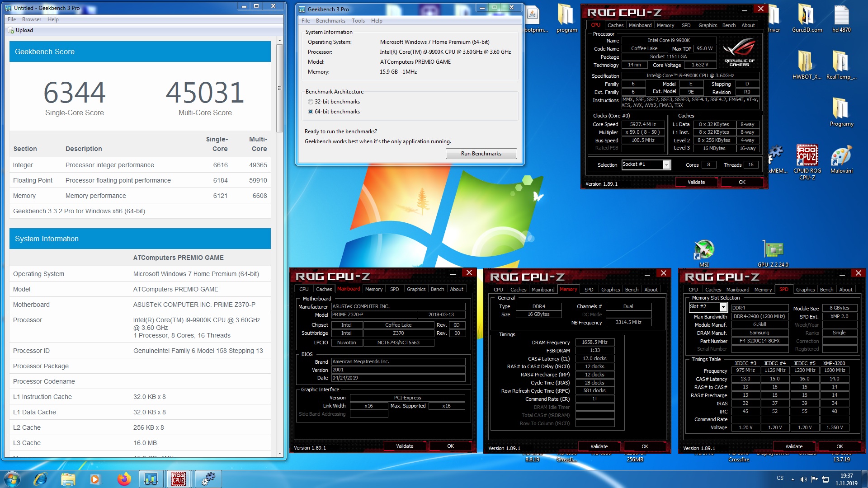Open Action Center flag in tray
Image resolution: width=868 pixels, height=488 pixels.
coord(814,479)
